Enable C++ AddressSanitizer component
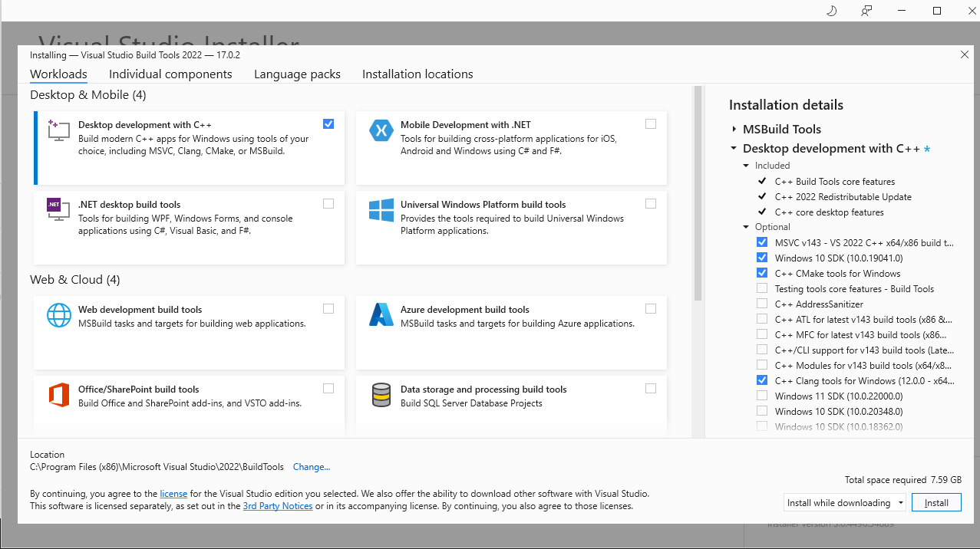 pyautogui.click(x=762, y=304)
